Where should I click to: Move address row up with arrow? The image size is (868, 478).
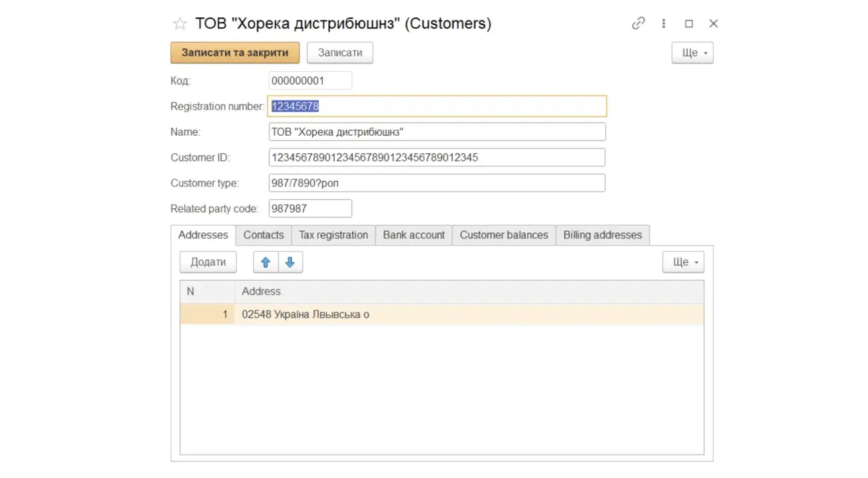[x=266, y=262]
